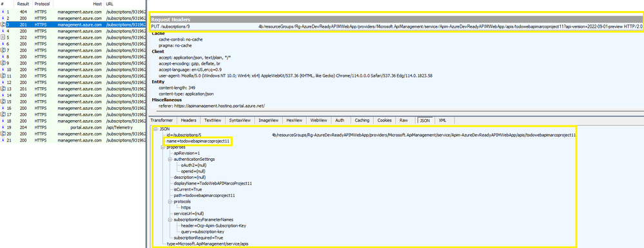Click the icon of session 19 Telemetry
Image resolution: width=644 pixels, height=248 pixels.
point(3,127)
